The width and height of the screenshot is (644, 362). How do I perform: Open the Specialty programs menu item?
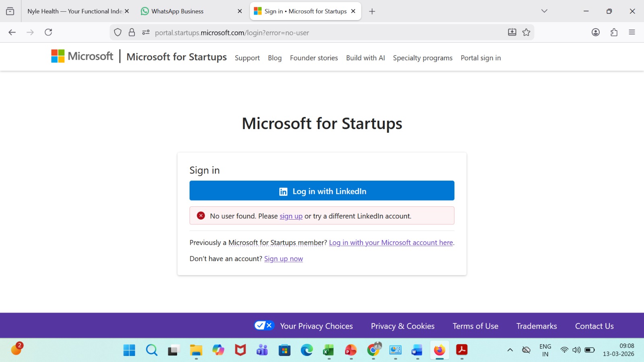click(x=423, y=58)
